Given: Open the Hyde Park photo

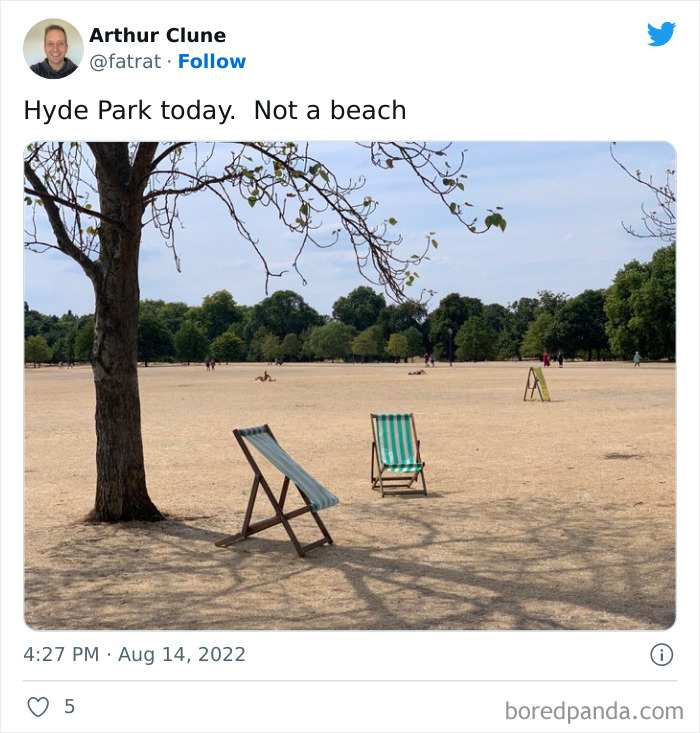Looking at the screenshot, I should (350, 386).
